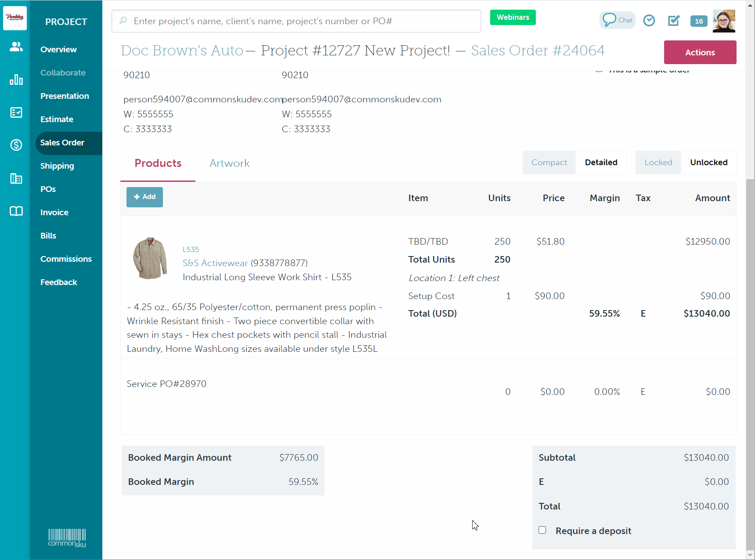This screenshot has height=560, width=755.
Task: Click the Add product button
Action: pos(144,197)
